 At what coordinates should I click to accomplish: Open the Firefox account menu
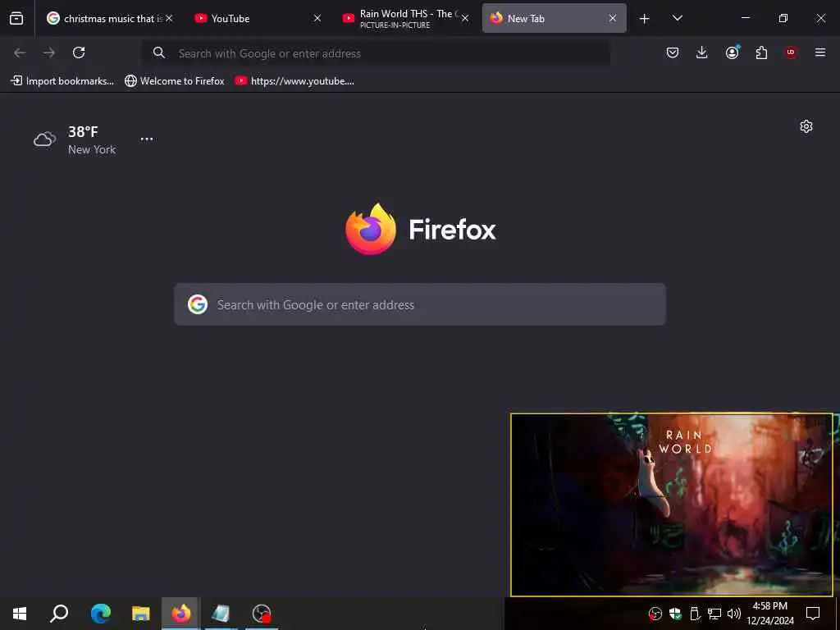click(732, 52)
